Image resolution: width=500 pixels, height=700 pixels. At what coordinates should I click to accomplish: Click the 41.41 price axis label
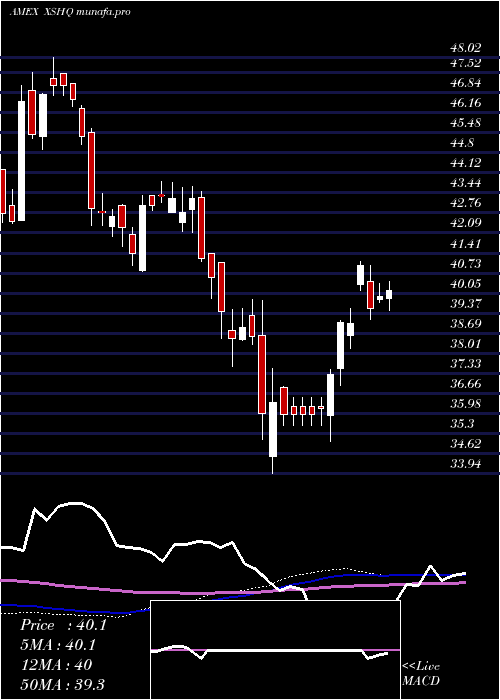(466, 244)
